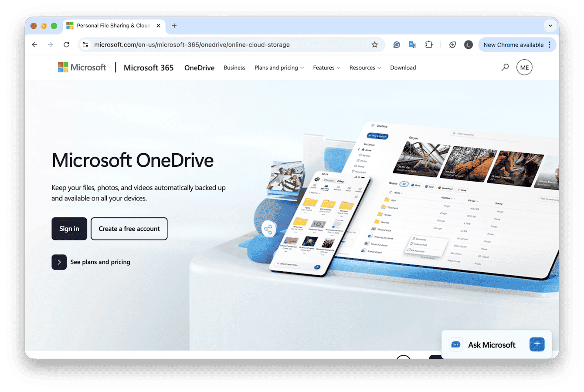This screenshot has height=392, width=584.
Task: Click the arrow icon beside See plans
Action: point(59,262)
